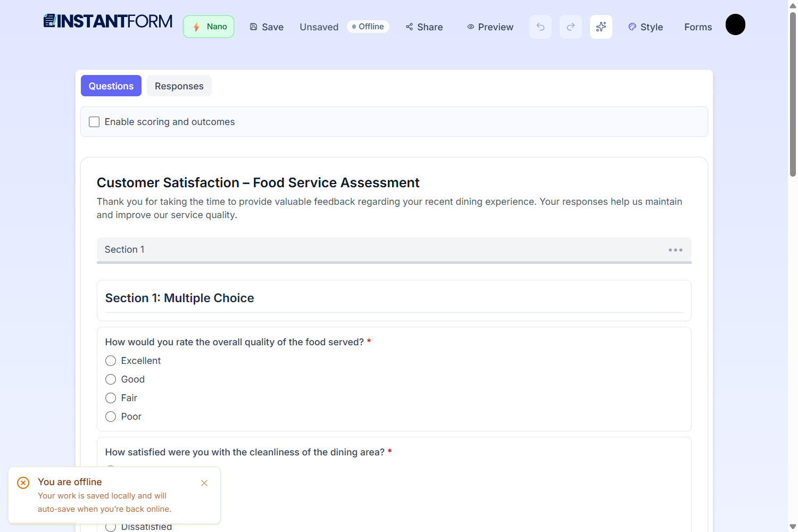
Task: Select the Fair radio option
Action: (111, 398)
